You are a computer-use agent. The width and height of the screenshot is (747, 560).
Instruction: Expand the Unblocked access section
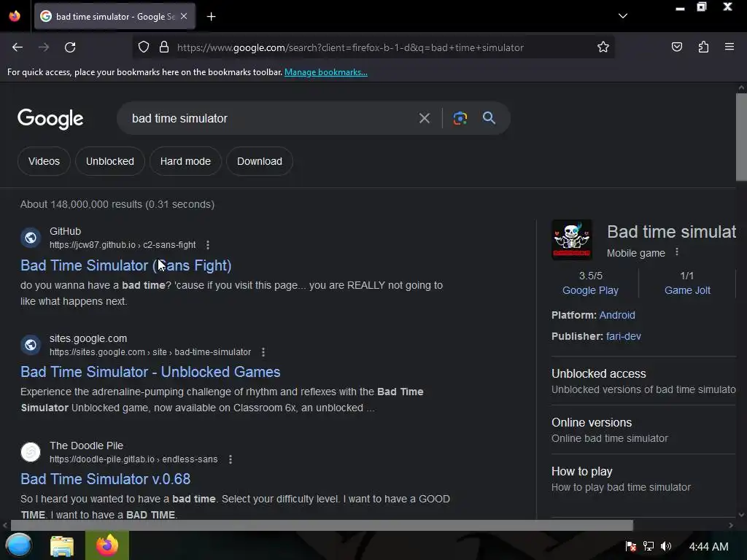click(x=643, y=381)
